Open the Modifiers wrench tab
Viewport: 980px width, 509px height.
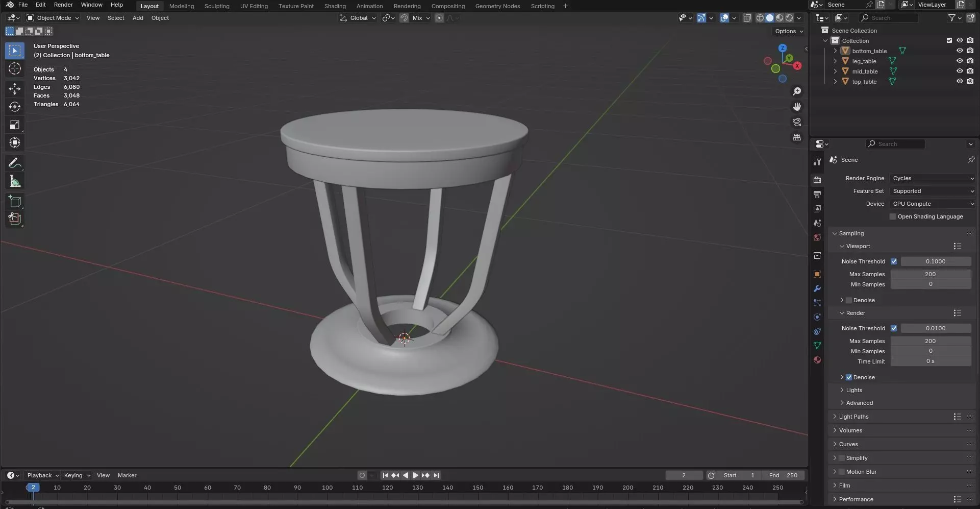pyautogui.click(x=817, y=288)
